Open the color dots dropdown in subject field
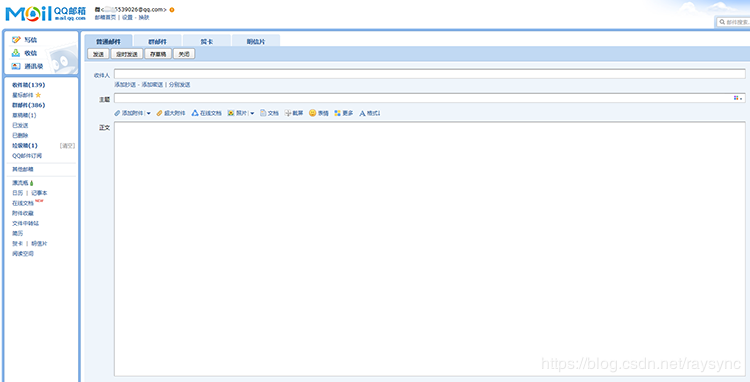 click(x=738, y=98)
